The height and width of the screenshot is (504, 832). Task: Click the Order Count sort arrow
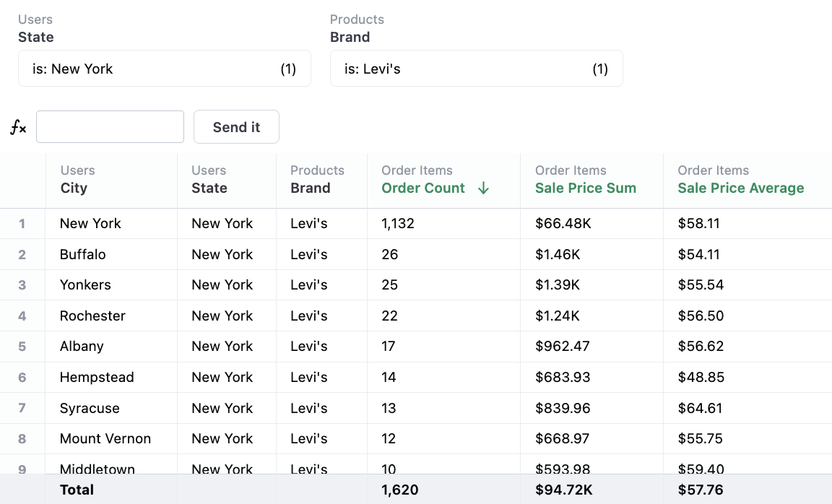tap(484, 188)
